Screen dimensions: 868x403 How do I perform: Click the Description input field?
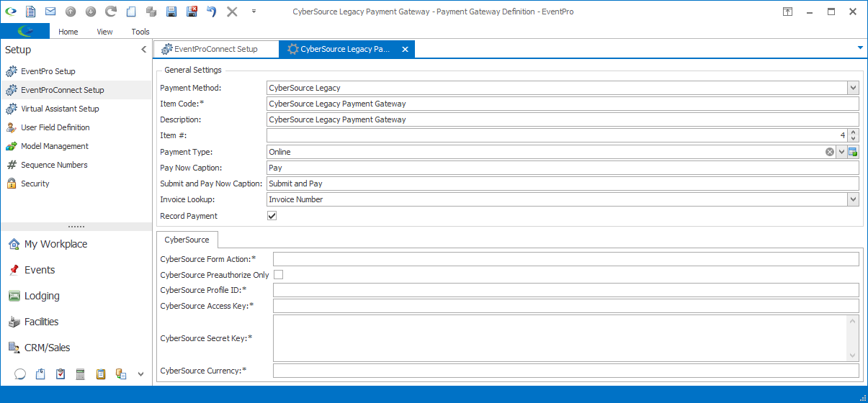pyautogui.click(x=563, y=119)
